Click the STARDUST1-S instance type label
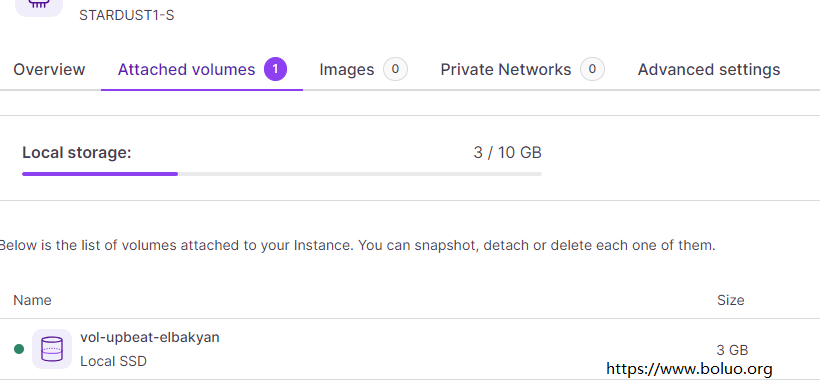Screen dimensions: 820x387 pyautogui.click(x=127, y=16)
